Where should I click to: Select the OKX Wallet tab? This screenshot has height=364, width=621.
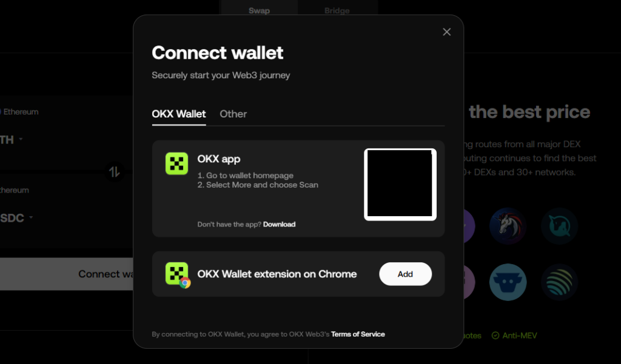coord(179,114)
